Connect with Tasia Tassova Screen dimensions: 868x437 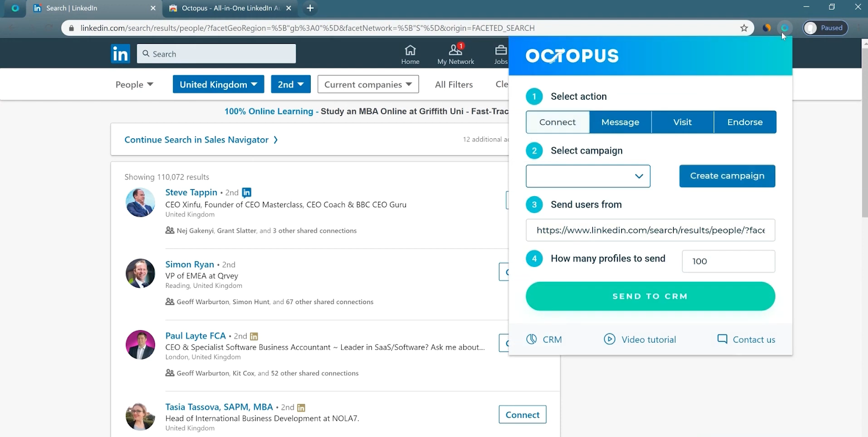click(x=522, y=415)
